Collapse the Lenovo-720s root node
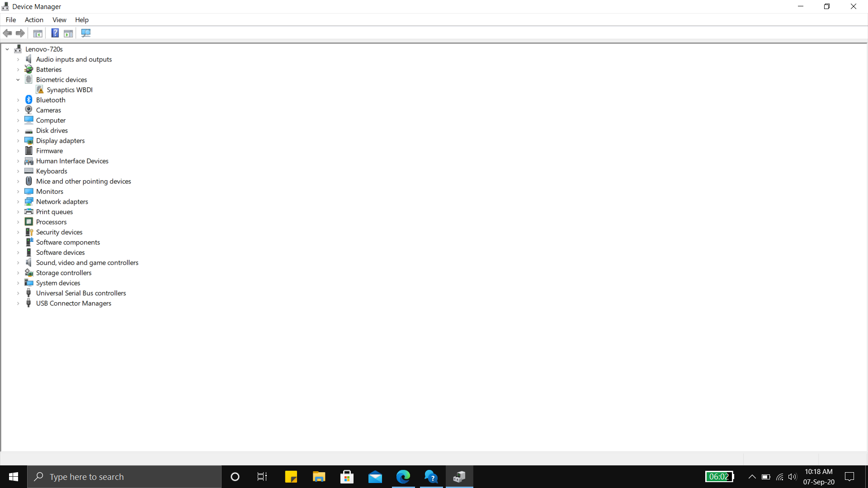The width and height of the screenshot is (868, 488). (x=7, y=49)
